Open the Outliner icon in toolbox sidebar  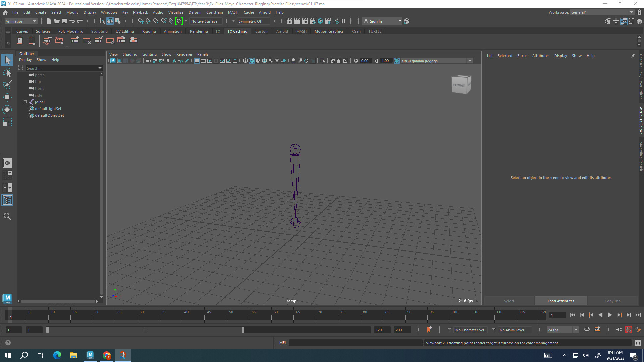coord(7,200)
